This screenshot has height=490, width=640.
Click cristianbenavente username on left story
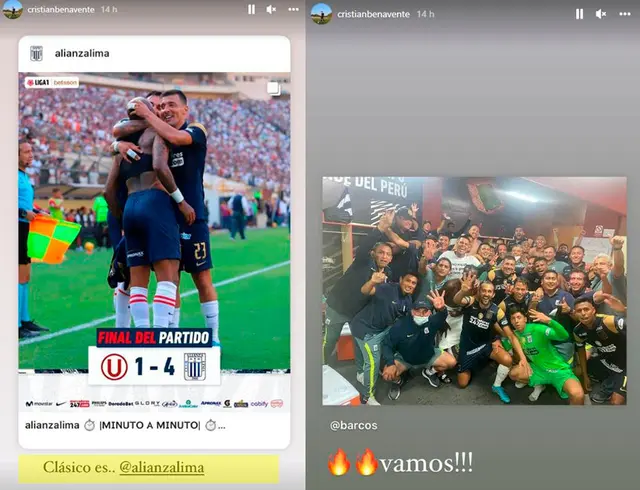pyautogui.click(x=61, y=9)
